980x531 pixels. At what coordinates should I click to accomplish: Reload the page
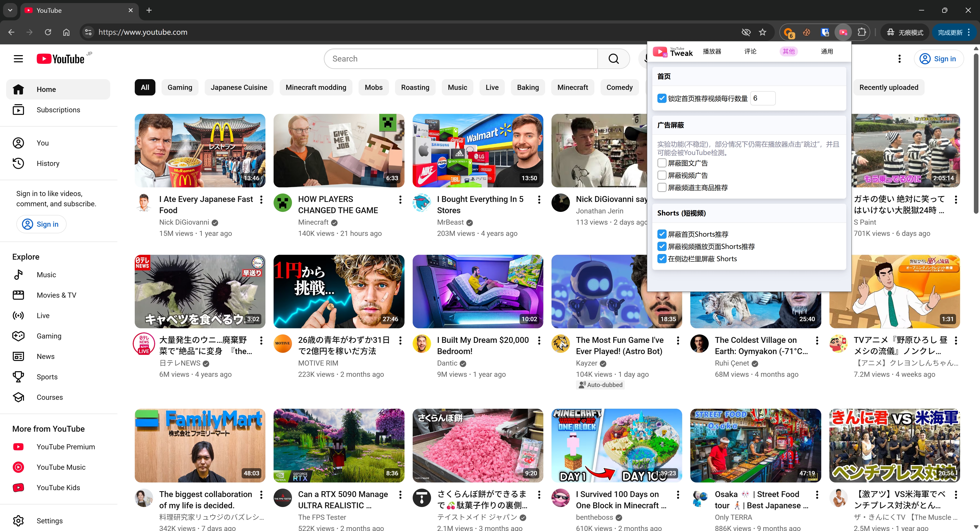tap(48, 32)
